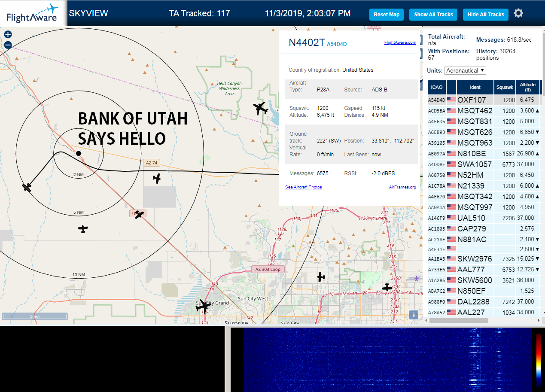Viewport: 545px width, 392px height.
Task: Click the MSQT963 ident
Action: pyautogui.click(x=475, y=143)
